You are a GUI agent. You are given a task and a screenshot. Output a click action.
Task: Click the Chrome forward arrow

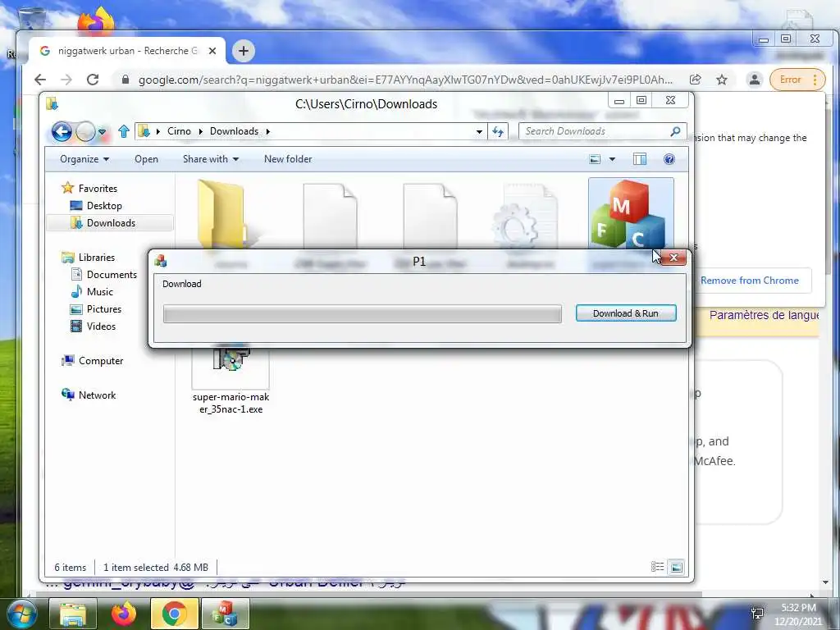pyautogui.click(x=66, y=80)
